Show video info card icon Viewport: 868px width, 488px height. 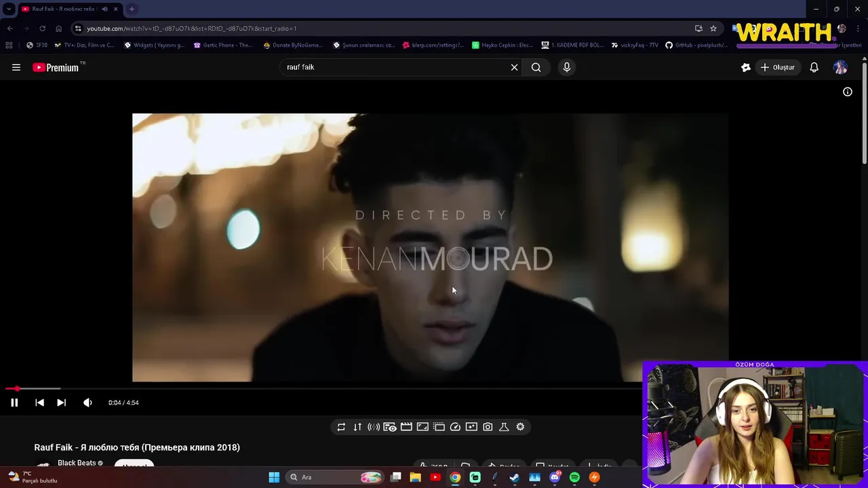tap(848, 91)
